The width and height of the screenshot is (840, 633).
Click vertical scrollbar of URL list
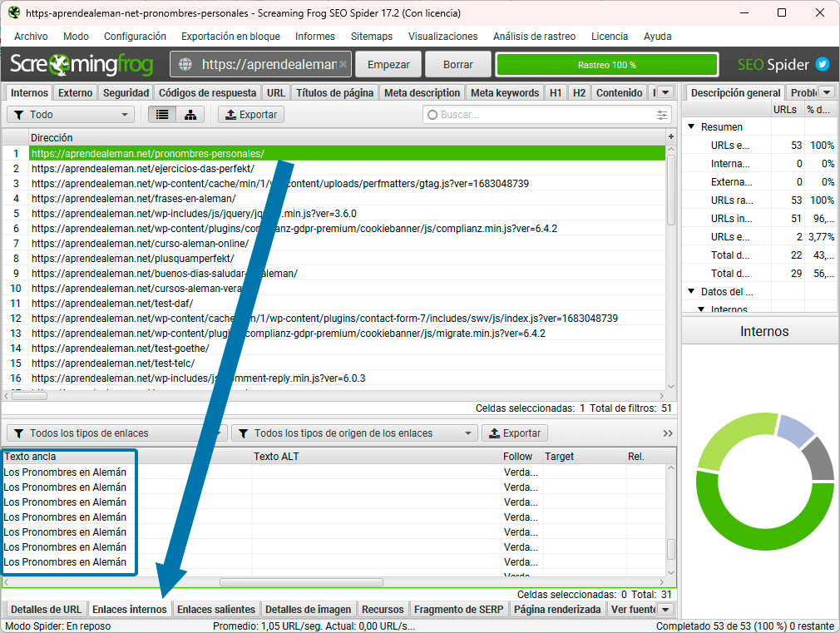[670, 190]
